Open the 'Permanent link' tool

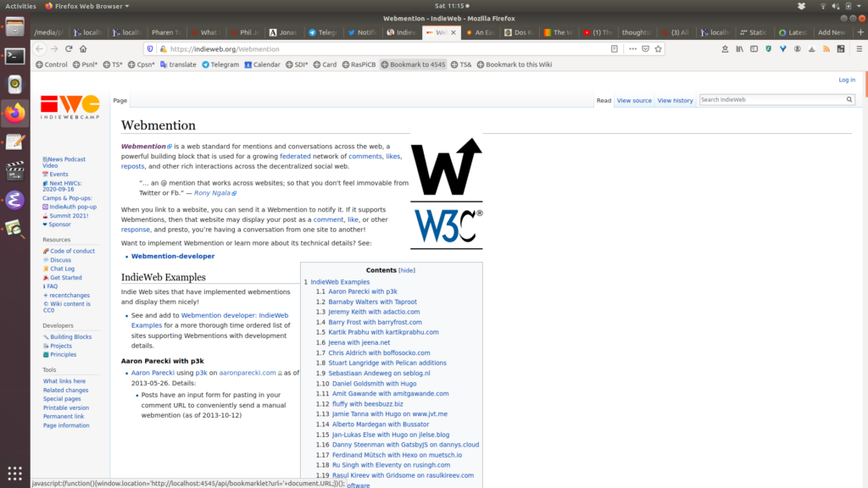click(x=64, y=417)
